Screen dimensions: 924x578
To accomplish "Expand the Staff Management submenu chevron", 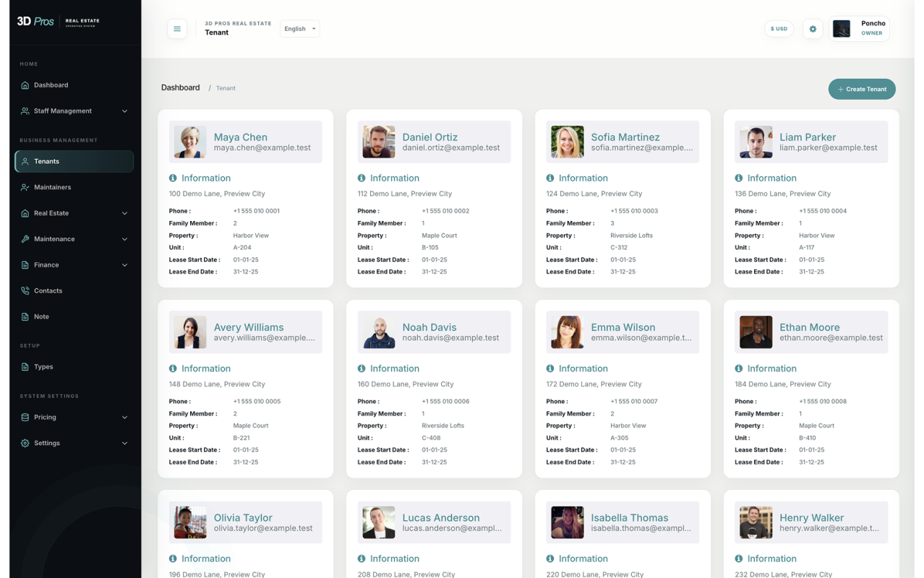I will [x=124, y=111].
